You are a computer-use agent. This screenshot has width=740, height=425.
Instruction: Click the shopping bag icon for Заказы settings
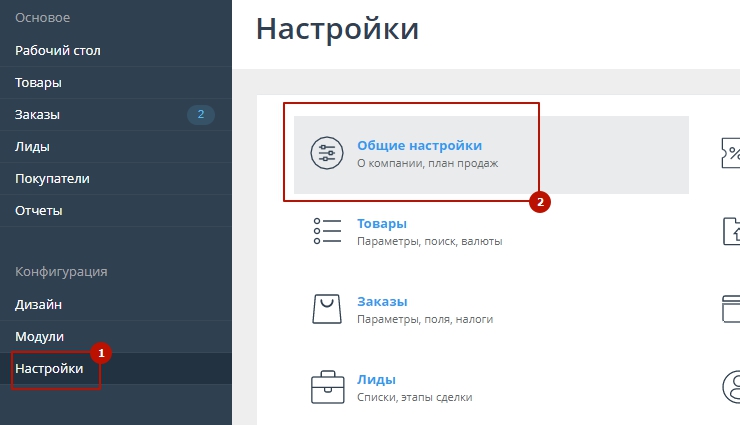point(327,309)
